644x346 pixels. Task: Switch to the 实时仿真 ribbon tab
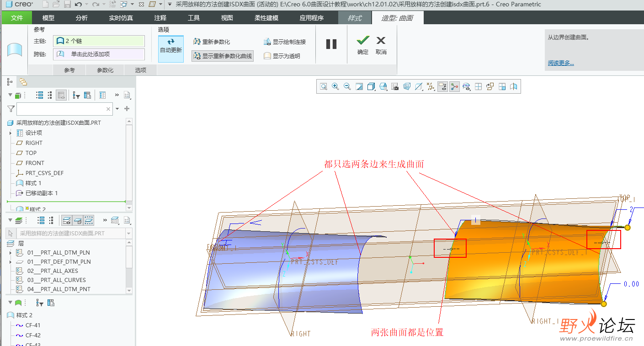tap(121, 18)
